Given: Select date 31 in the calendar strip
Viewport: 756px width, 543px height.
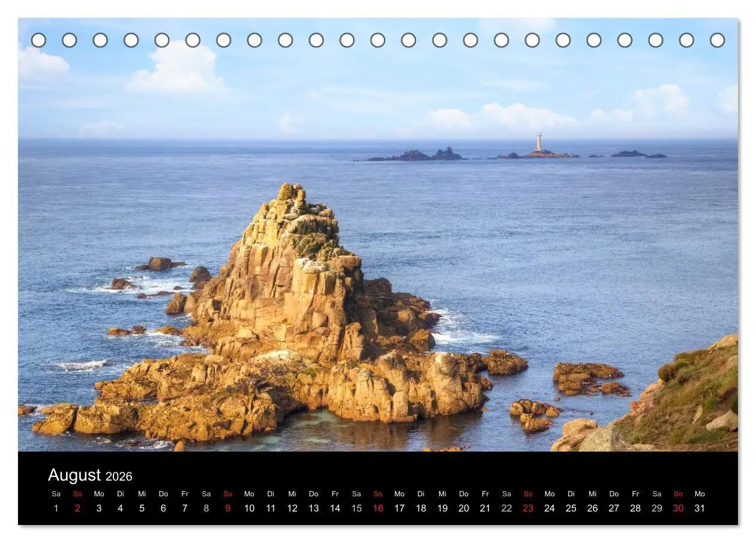Looking at the screenshot, I should (x=700, y=508).
